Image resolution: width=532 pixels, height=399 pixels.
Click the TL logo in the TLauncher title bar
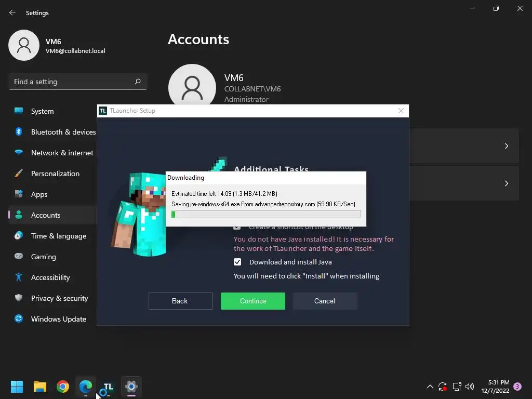tap(103, 111)
